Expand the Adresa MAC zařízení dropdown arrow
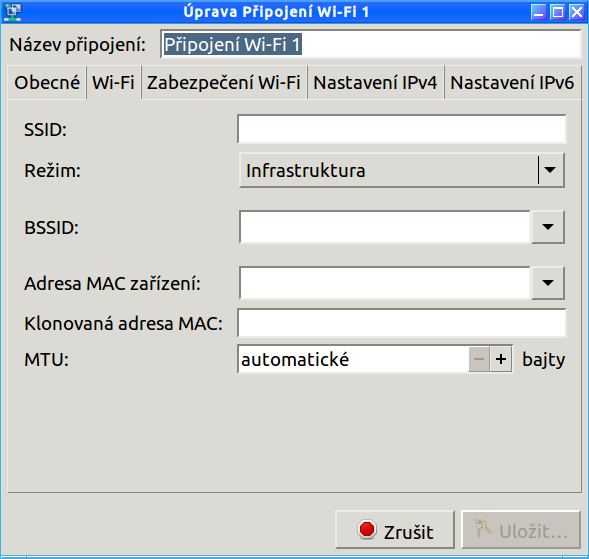Screen dimensions: 589x559 (x=548, y=283)
